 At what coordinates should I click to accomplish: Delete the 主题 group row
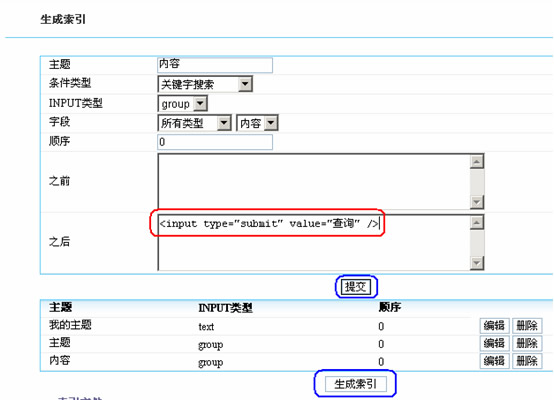pyautogui.click(x=527, y=343)
